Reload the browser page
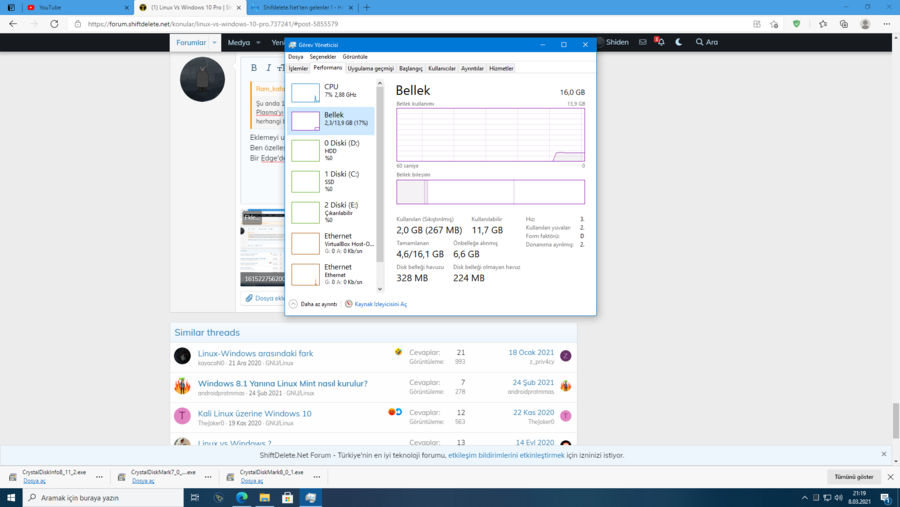Image resolution: width=900 pixels, height=507 pixels. 54,24
